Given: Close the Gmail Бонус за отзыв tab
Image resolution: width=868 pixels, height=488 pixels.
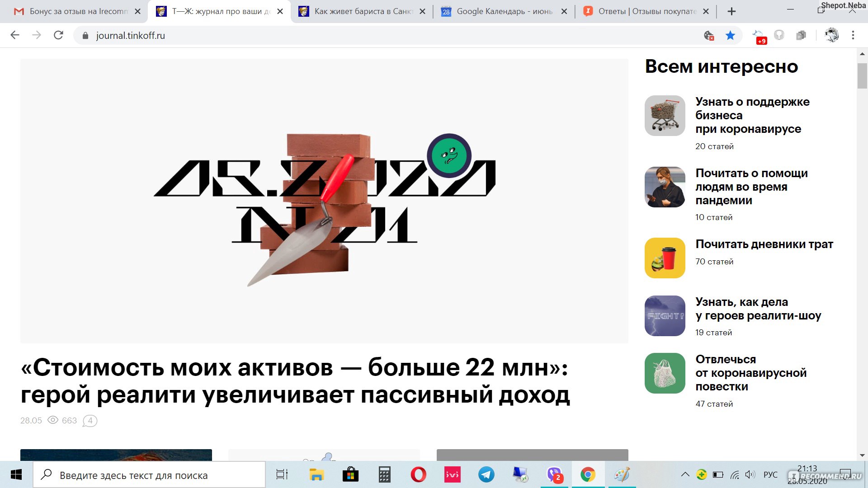Looking at the screenshot, I should pyautogui.click(x=138, y=12).
